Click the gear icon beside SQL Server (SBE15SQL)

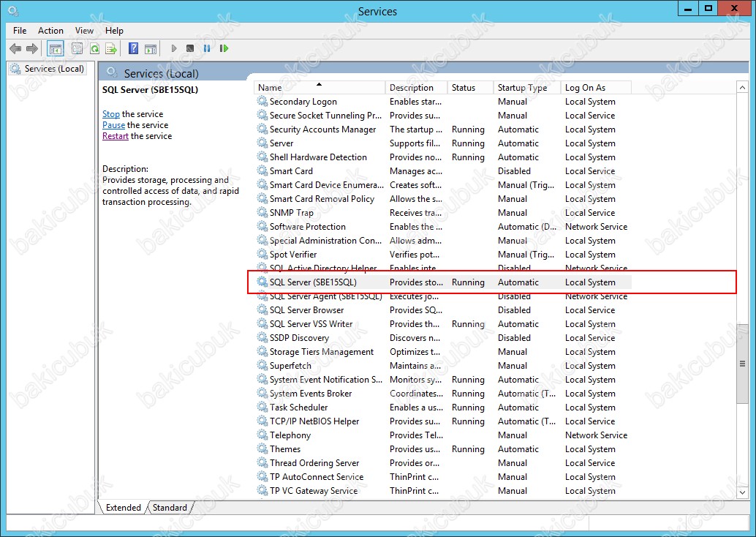262,282
